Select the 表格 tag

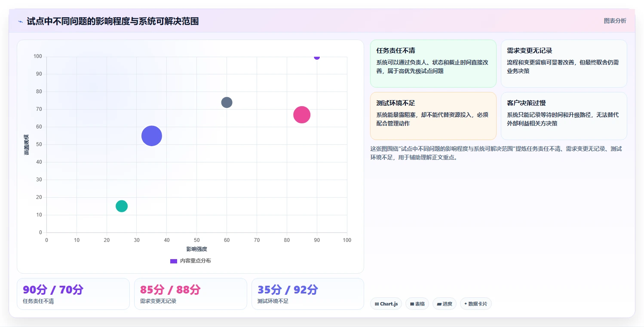tap(417, 304)
